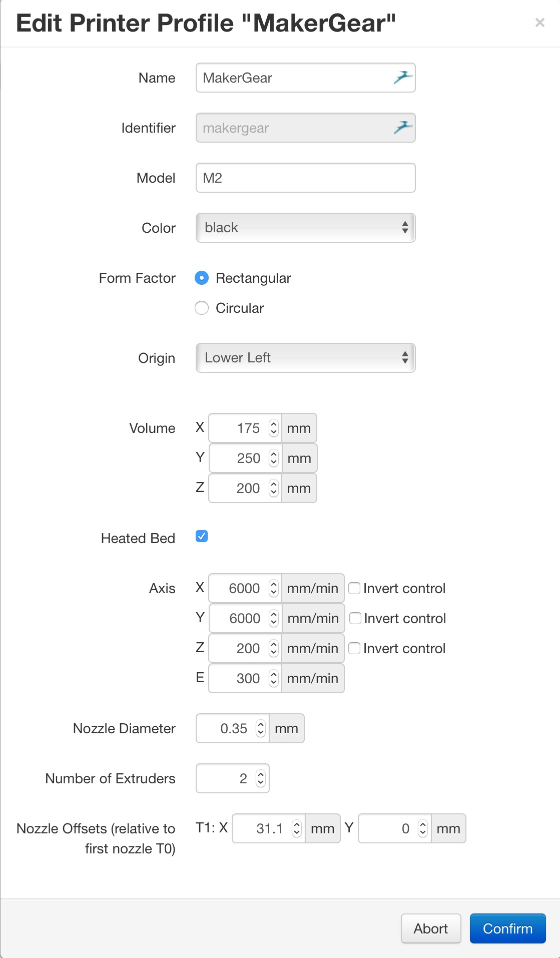The height and width of the screenshot is (958, 560).
Task: Open the Color dropdown showing black
Action: click(x=305, y=228)
